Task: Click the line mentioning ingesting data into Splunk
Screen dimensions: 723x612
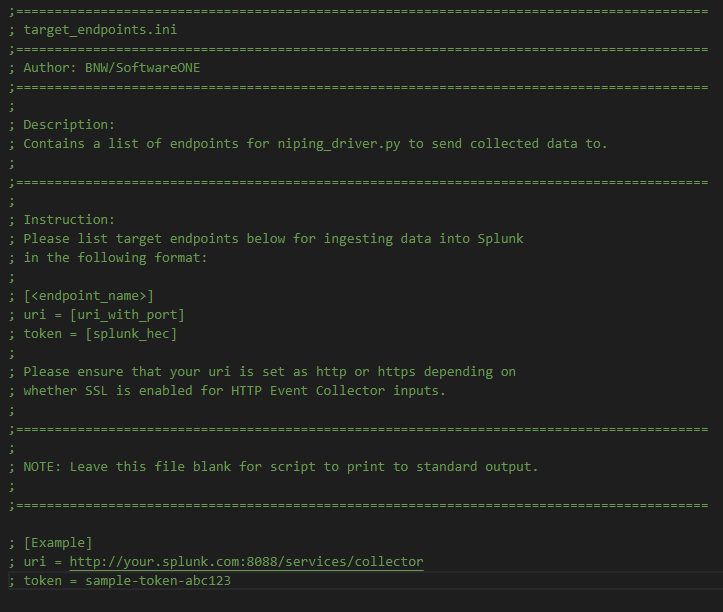Action: (273, 239)
